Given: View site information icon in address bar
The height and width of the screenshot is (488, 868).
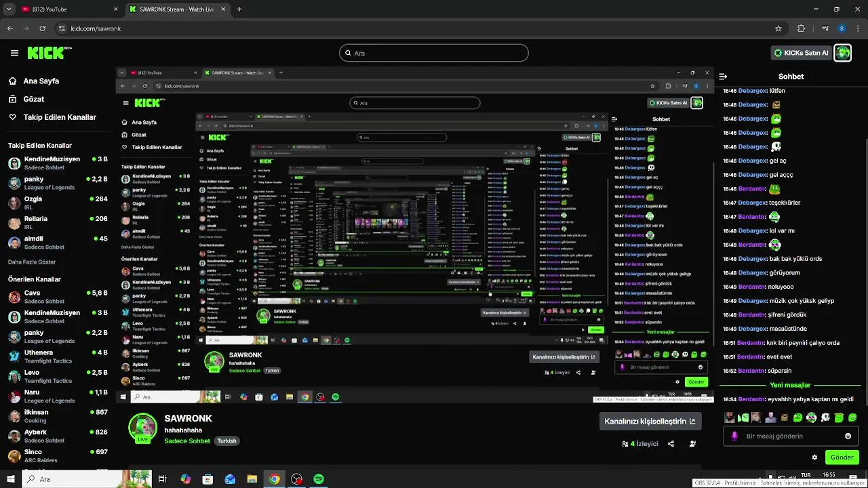Looking at the screenshot, I should tap(62, 28).
